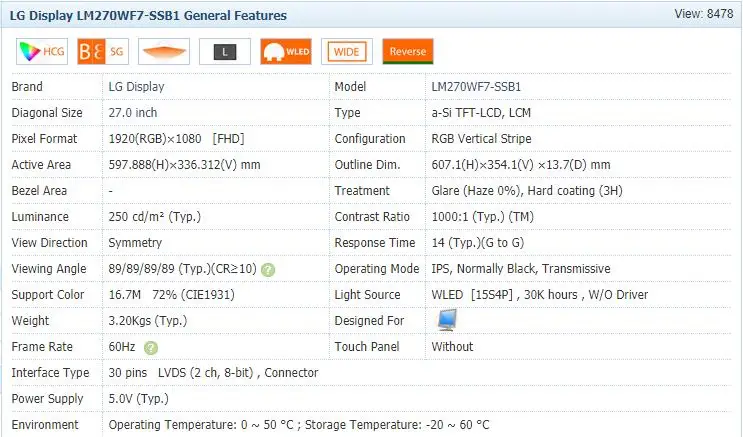Click the 27.0 inch diagonal size value
The width and height of the screenshot is (743, 437).
133,113
